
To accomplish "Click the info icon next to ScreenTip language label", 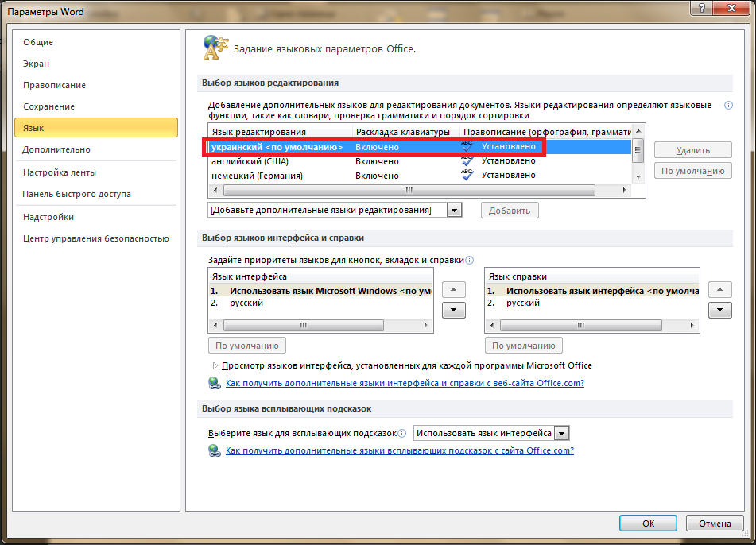I will point(402,433).
